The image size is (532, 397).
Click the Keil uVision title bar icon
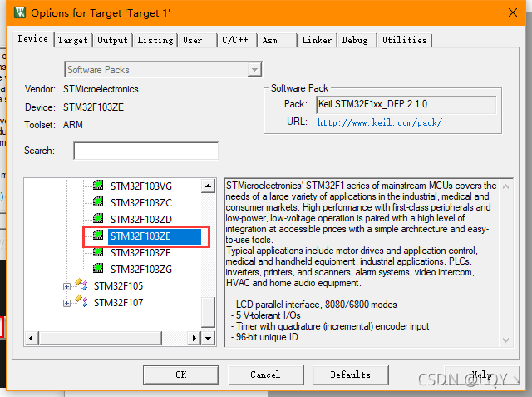[x=20, y=13]
